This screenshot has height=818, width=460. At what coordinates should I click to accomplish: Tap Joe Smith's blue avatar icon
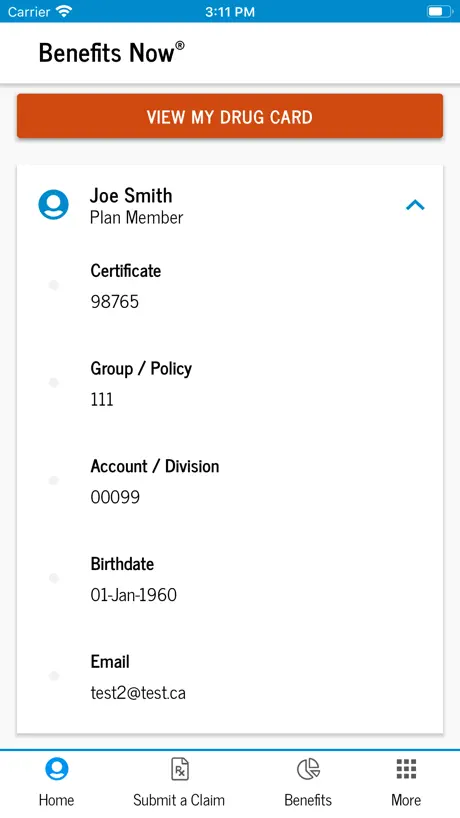[x=53, y=204]
